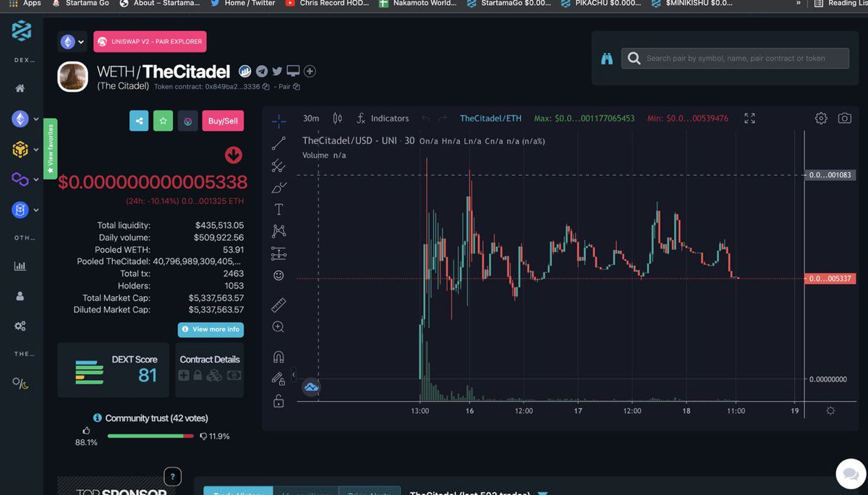The image size is (868, 495).
Task: Select the forecast position tool
Action: coord(278,253)
